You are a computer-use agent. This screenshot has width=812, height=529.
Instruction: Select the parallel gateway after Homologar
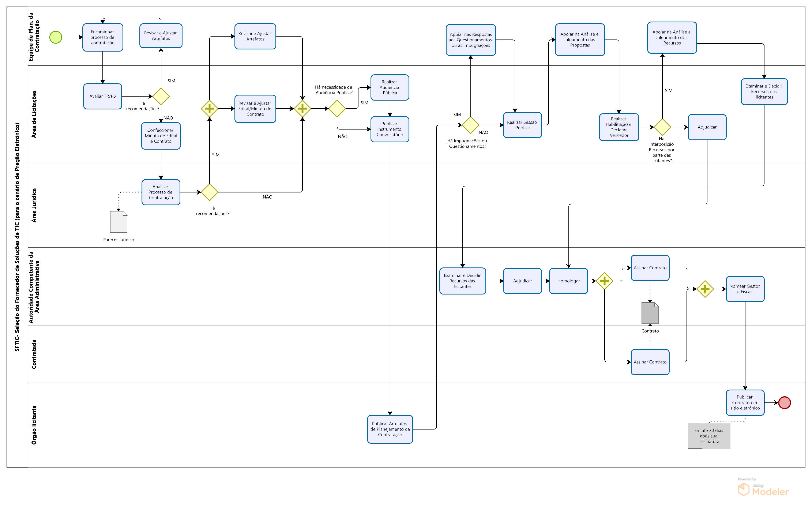coord(604,281)
